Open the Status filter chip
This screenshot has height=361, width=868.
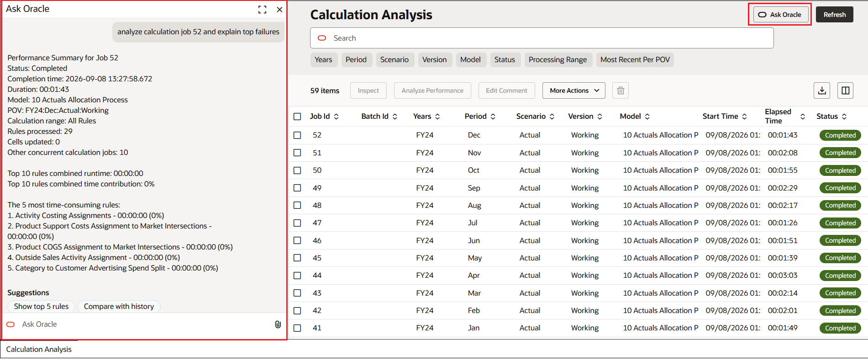point(505,60)
